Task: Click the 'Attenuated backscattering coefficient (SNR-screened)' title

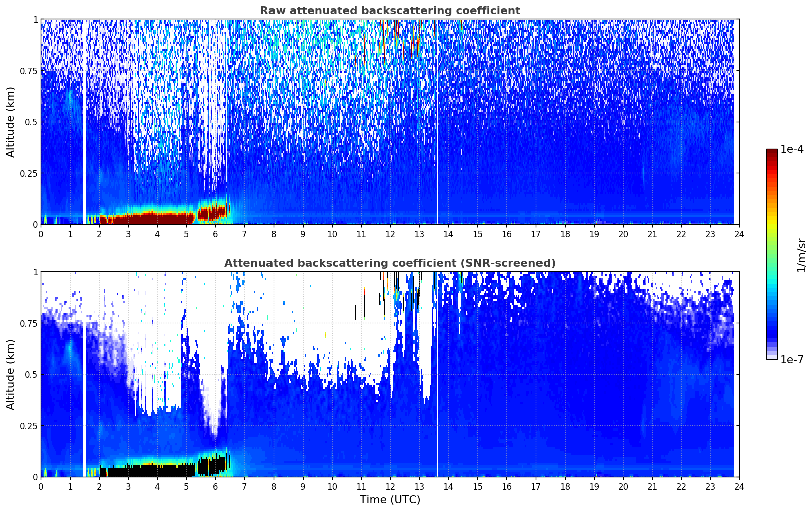Action: [390, 263]
